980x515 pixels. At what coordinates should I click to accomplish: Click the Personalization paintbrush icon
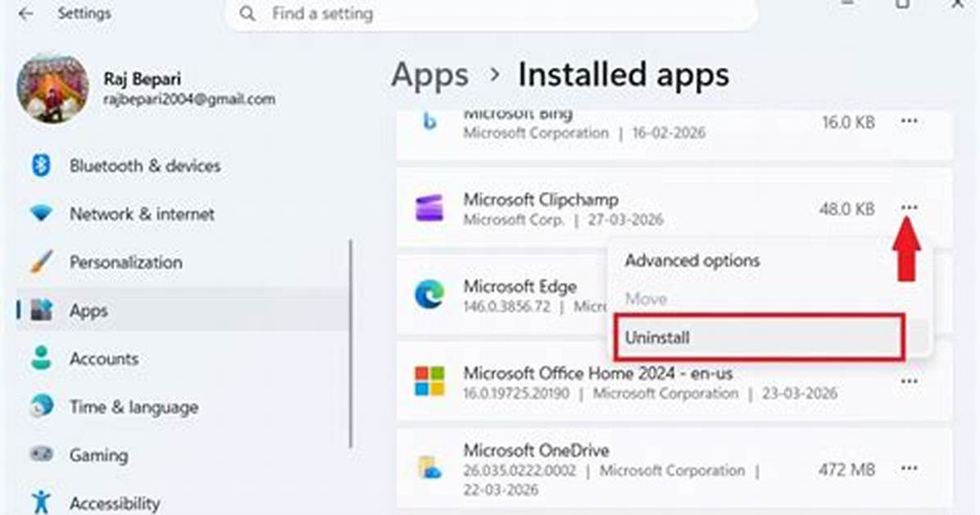click(x=41, y=262)
